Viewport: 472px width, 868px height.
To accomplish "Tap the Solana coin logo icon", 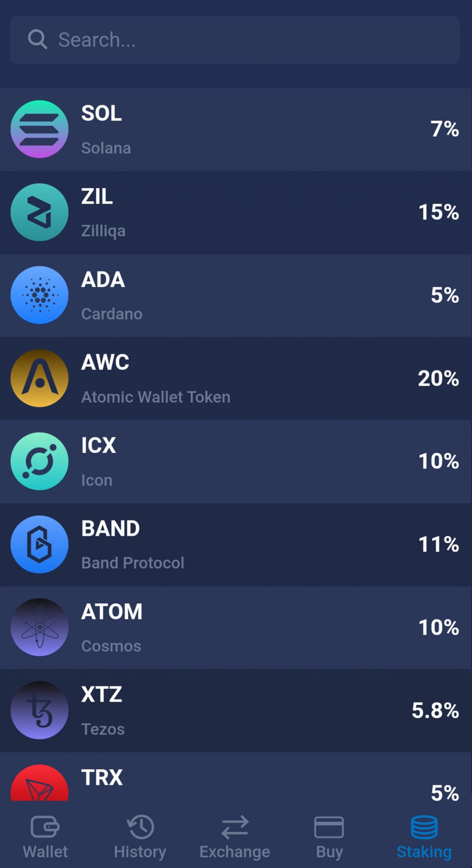I will 40,129.
